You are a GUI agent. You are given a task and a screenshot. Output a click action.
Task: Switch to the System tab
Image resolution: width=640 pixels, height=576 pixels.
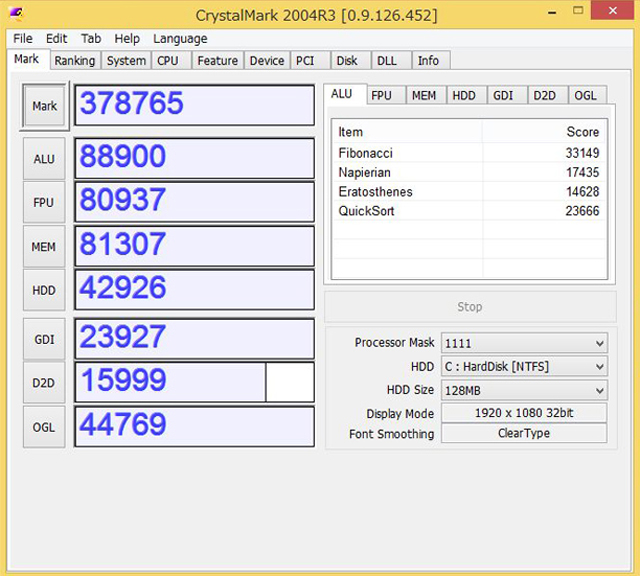point(126,60)
